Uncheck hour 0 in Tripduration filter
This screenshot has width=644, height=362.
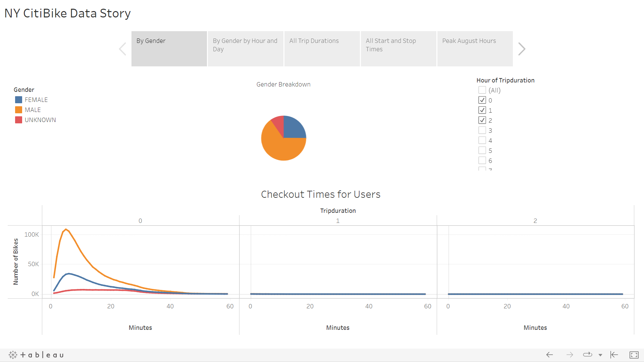pos(482,100)
